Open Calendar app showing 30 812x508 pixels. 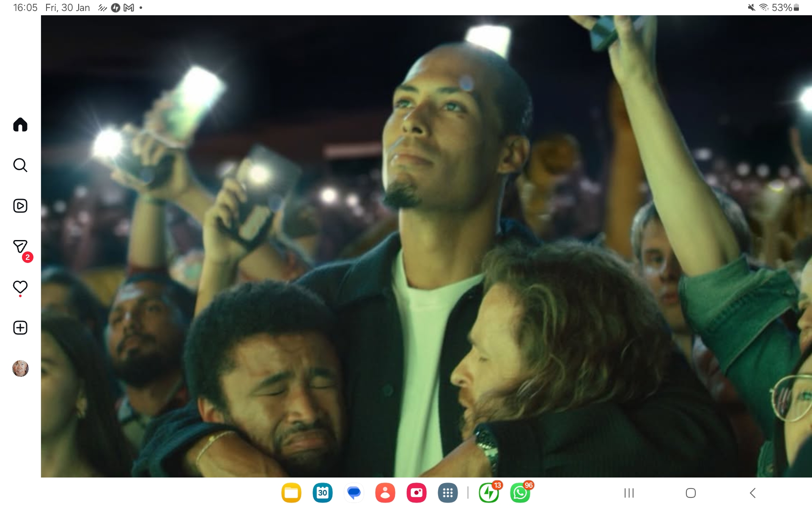pos(322,493)
